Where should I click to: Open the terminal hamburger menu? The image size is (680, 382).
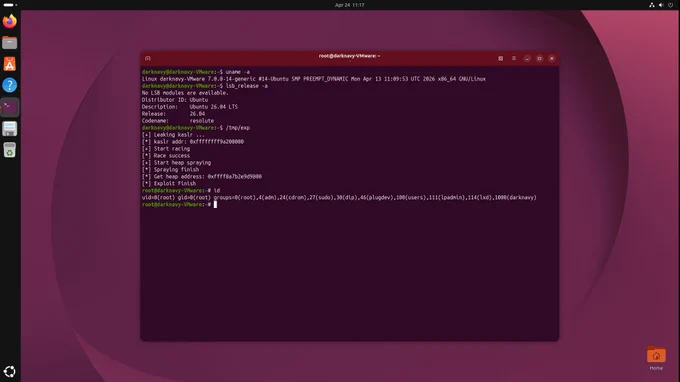click(x=514, y=58)
